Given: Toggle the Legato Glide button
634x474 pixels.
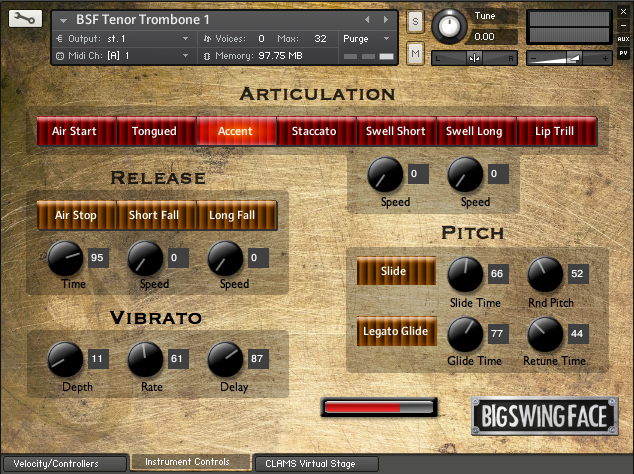Looking at the screenshot, I should (x=396, y=331).
